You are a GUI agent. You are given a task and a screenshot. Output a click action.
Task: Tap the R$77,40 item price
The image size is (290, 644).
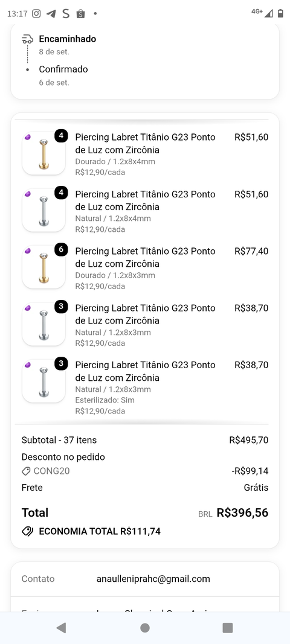click(251, 251)
